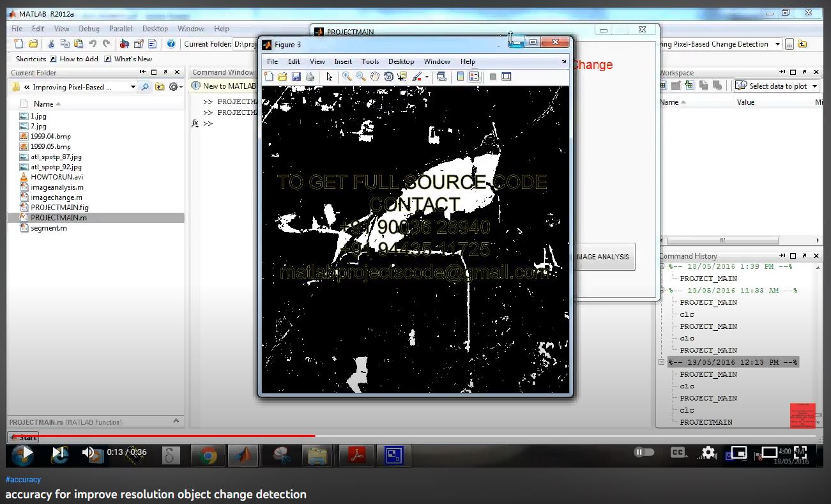This screenshot has height=504, width=831.
Task: Click the How to Add shortcut link
Action: click(73, 59)
